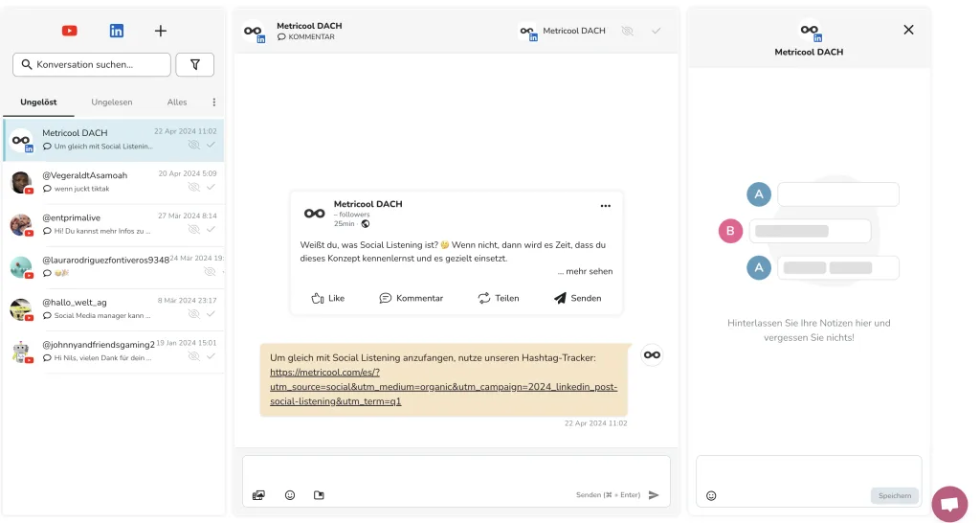Select the Ungelöst tab
The height and width of the screenshot is (523, 980).
[x=38, y=102]
